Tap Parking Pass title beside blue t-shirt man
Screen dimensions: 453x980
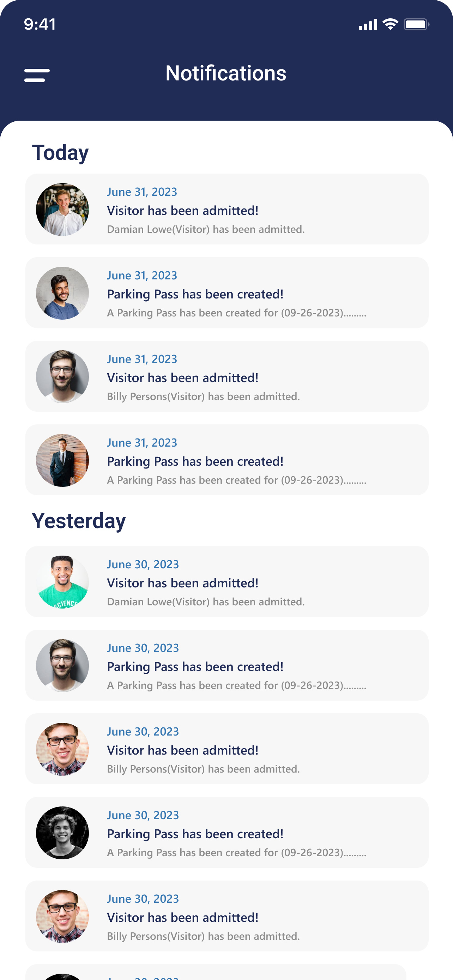click(195, 295)
